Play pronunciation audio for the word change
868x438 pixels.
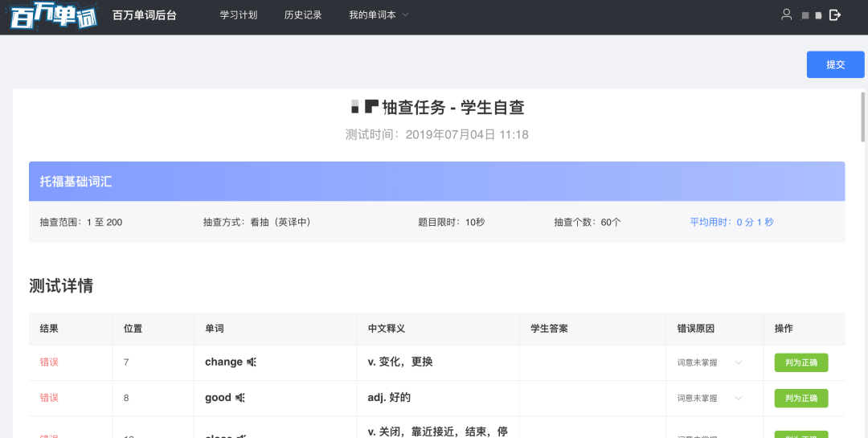tap(251, 362)
